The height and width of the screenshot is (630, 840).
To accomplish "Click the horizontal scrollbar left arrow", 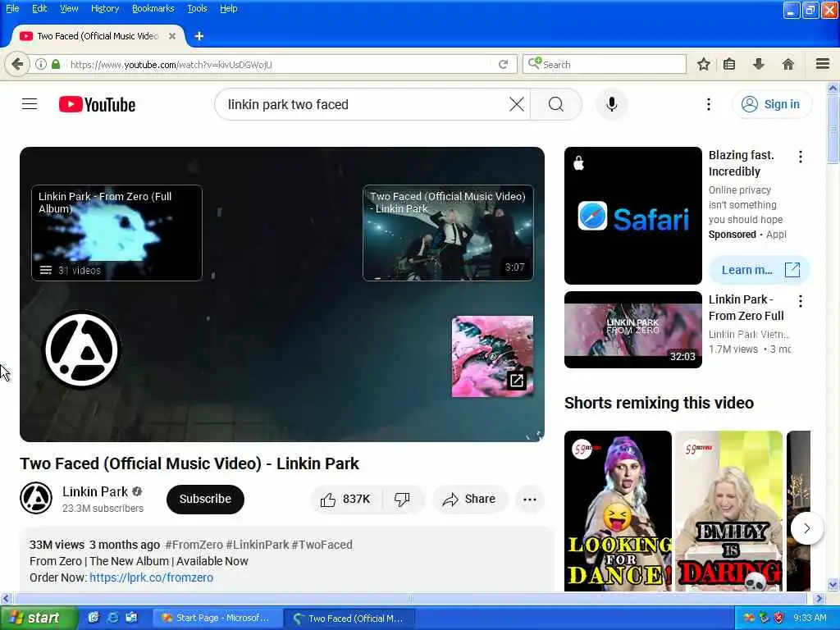I will tap(6, 598).
